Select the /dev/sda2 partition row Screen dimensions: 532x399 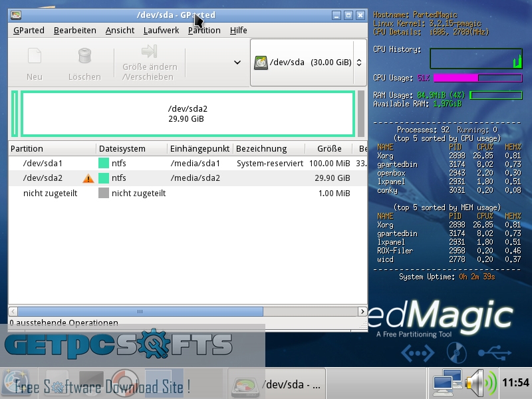pyautogui.click(x=188, y=178)
